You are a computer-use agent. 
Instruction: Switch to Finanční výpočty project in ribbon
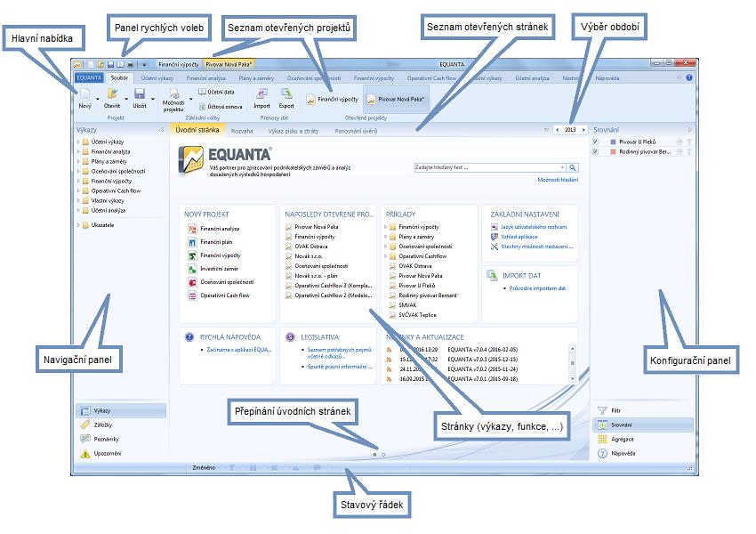click(x=333, y=100)
